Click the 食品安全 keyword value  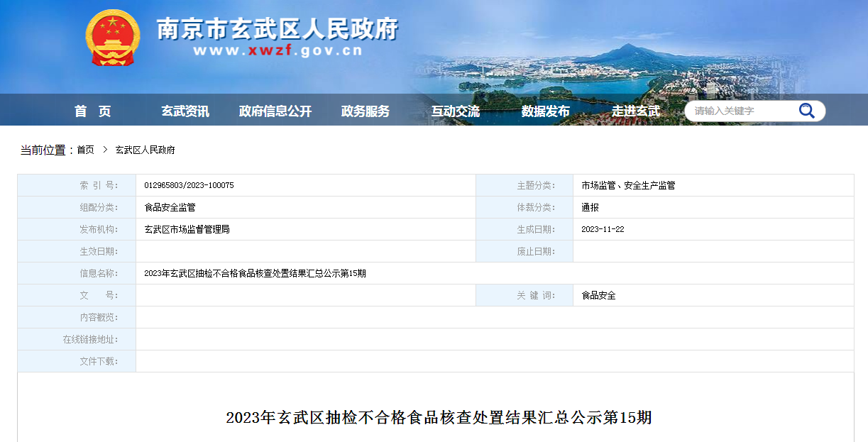coord(598,295)
